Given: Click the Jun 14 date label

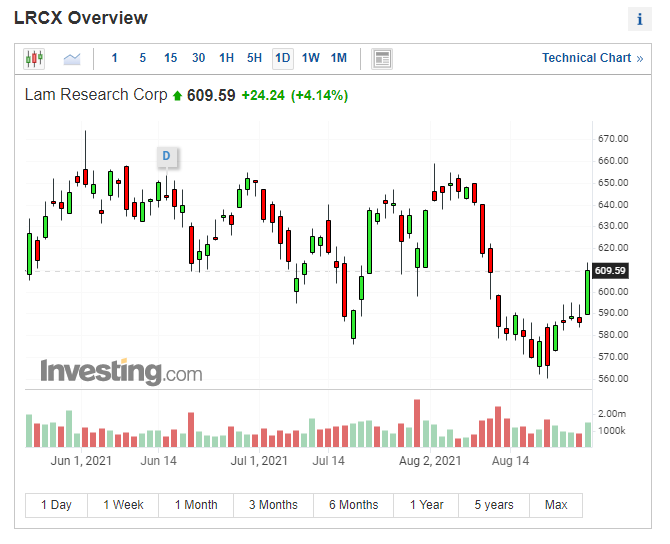Looking at the screenshot, I should (159, 461).
